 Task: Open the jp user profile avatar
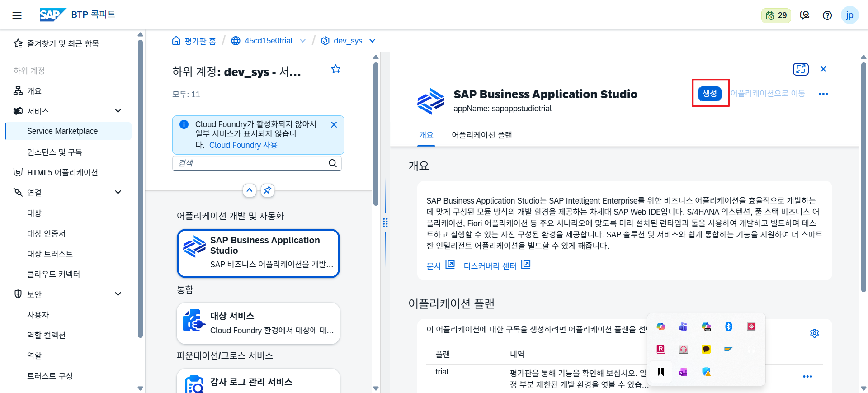[849, 15]
